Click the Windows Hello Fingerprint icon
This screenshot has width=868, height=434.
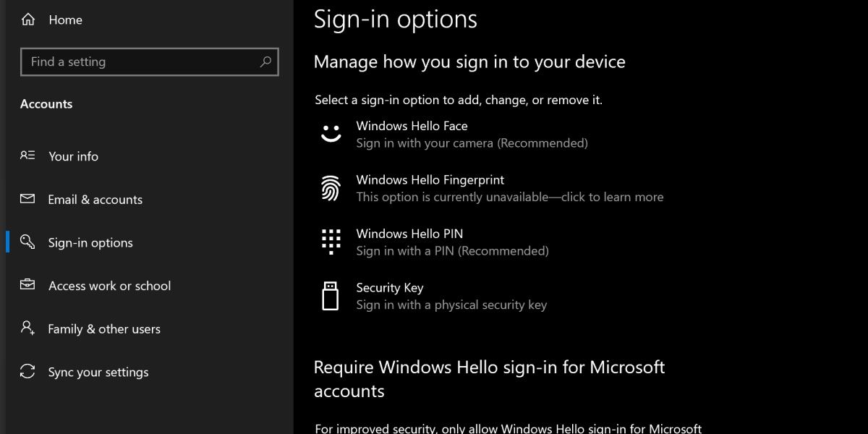(331, 188)
